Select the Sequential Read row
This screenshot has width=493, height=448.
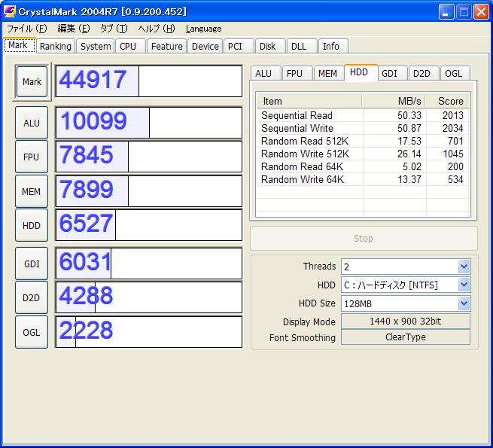(x=363, y=115)
